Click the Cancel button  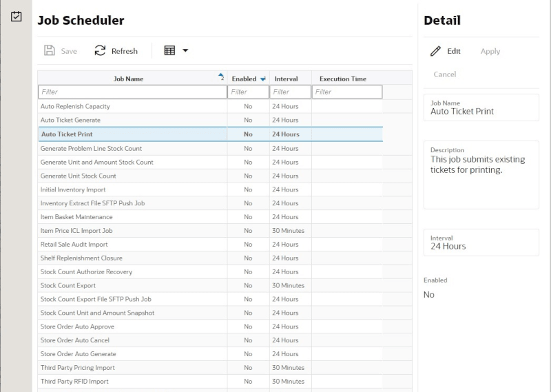444,74
